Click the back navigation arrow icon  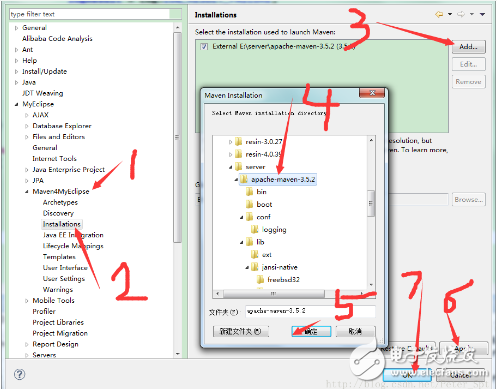(x=439, y=14)
